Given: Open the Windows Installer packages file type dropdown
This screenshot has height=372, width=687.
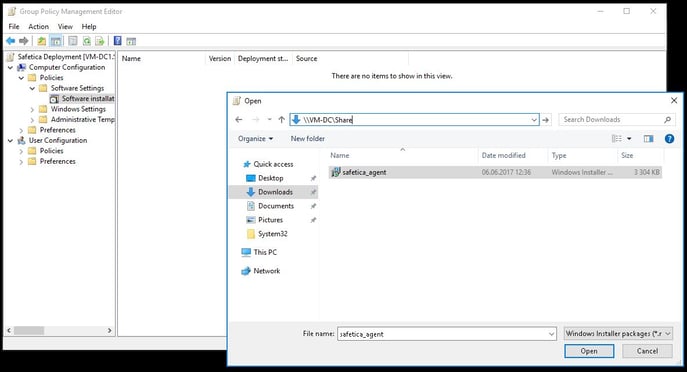Looking at the screenshot, I should coord(618,334).
